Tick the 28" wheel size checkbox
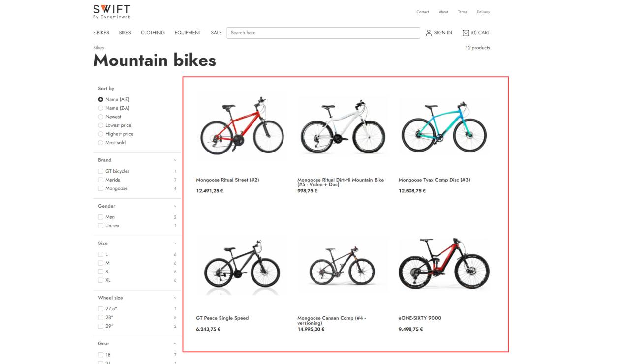The image size is (630, 364). tap(101, 317)
